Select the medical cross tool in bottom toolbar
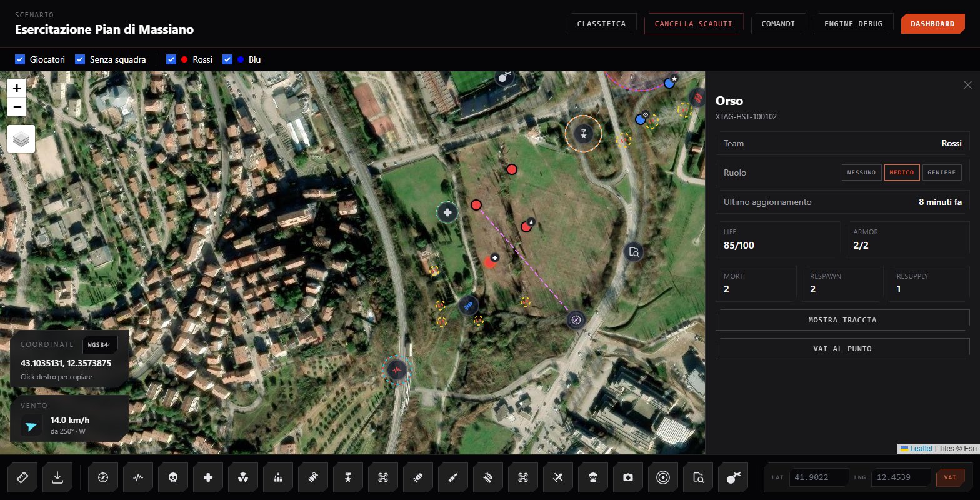980x500 pixels. (209, 477)
